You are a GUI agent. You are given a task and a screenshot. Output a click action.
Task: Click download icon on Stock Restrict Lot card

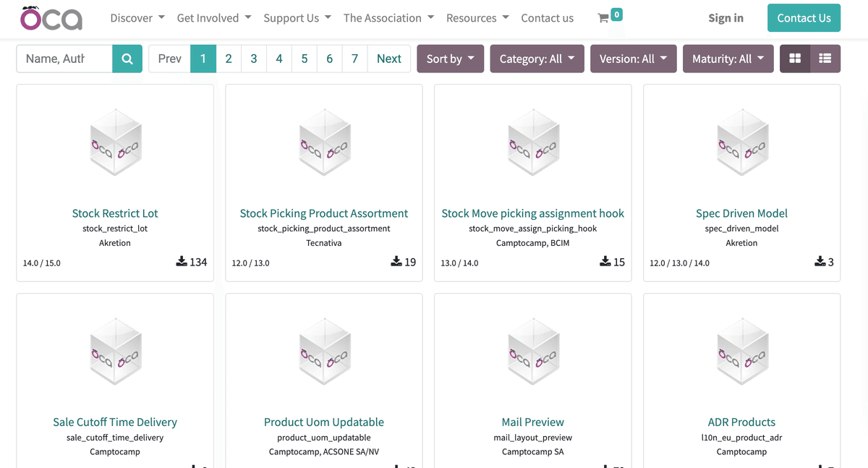182,261
